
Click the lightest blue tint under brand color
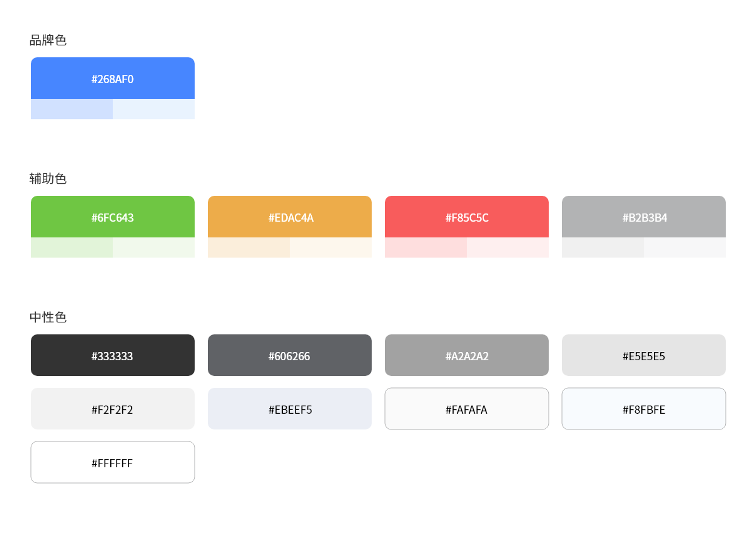(154, 109)
